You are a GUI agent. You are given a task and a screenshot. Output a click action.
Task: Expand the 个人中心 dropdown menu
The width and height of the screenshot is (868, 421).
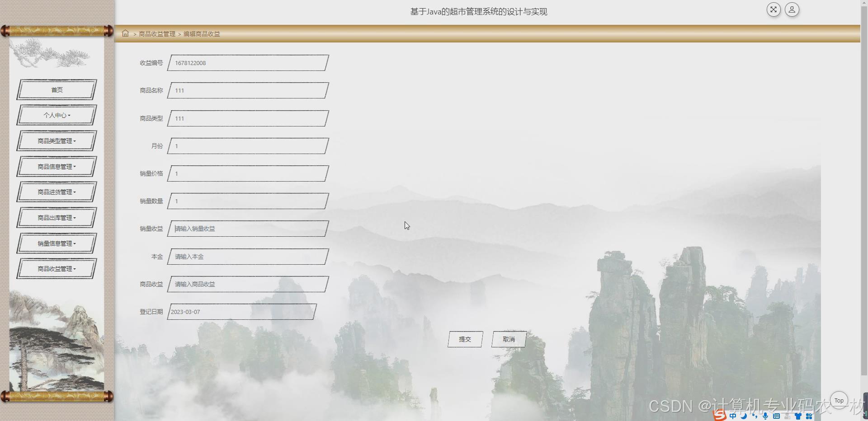pos(57,115)
